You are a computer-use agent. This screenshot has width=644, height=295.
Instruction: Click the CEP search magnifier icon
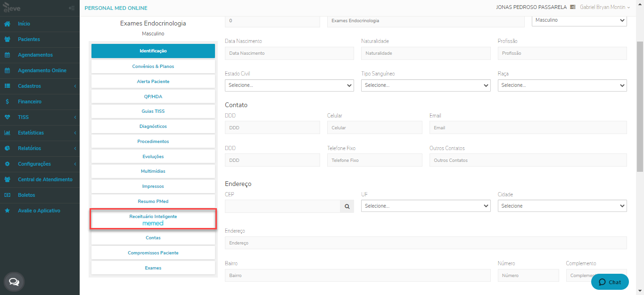(x=347, y=206)
